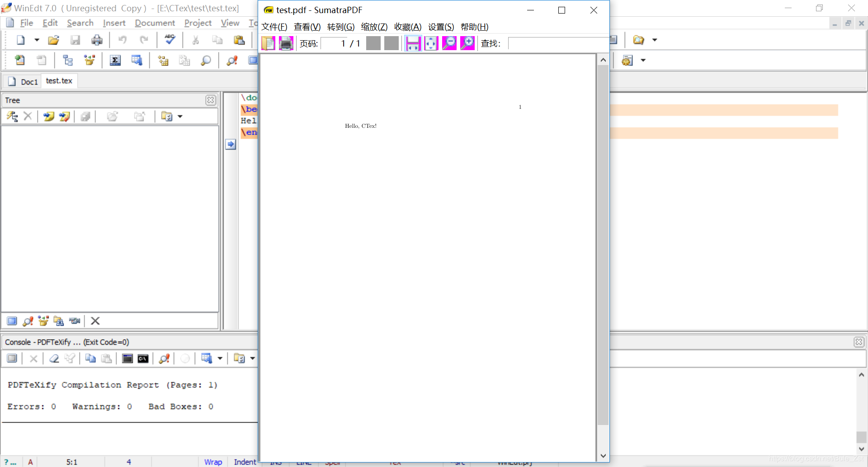Image resolution: width=868 pixels, height=467 pixels.
Task: Click the table with arrow toolbar icon
Action: click(137, 60)
